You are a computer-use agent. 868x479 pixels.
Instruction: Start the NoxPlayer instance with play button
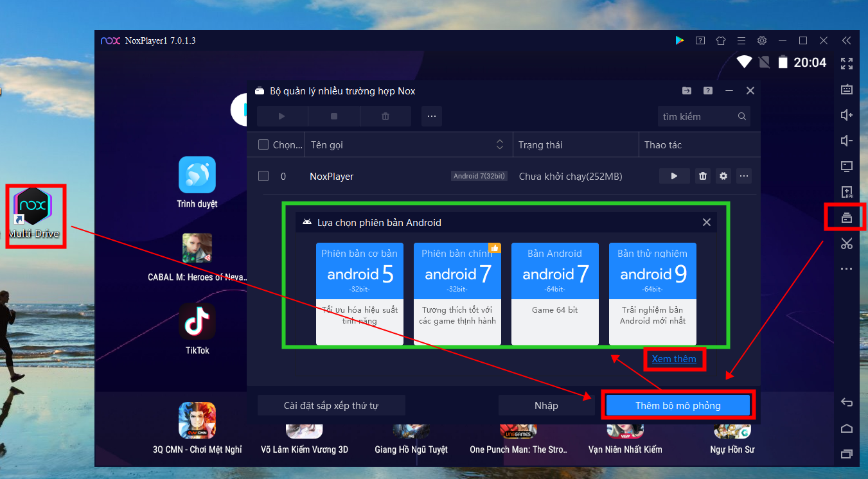click(674, 176)
